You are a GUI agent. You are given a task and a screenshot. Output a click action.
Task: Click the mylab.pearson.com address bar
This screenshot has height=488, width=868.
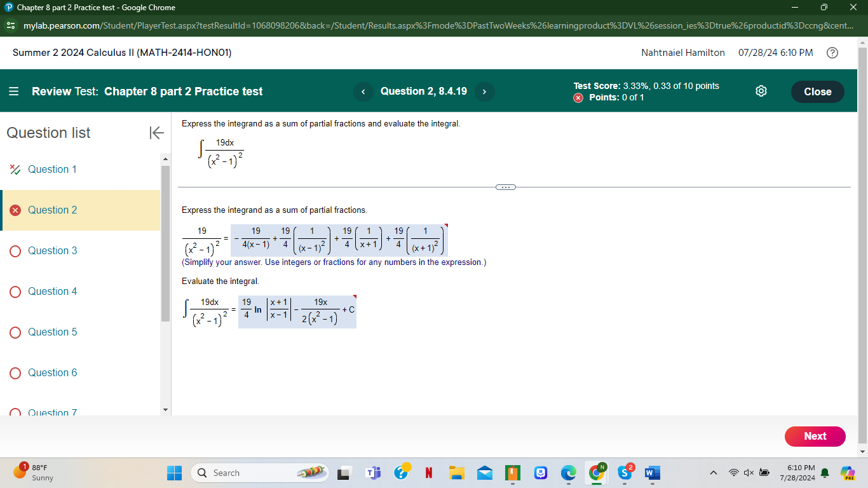pyautogui.click(x=438, y=26)
